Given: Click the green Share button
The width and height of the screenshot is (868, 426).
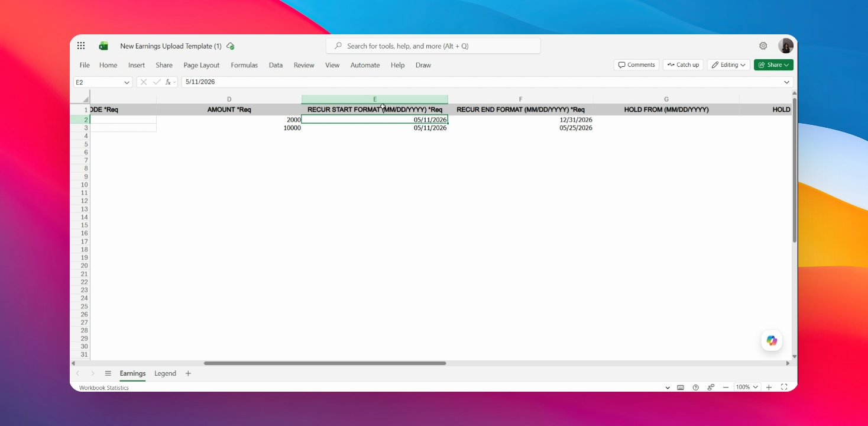Looking at the screenshot, I should coord(773,65).
